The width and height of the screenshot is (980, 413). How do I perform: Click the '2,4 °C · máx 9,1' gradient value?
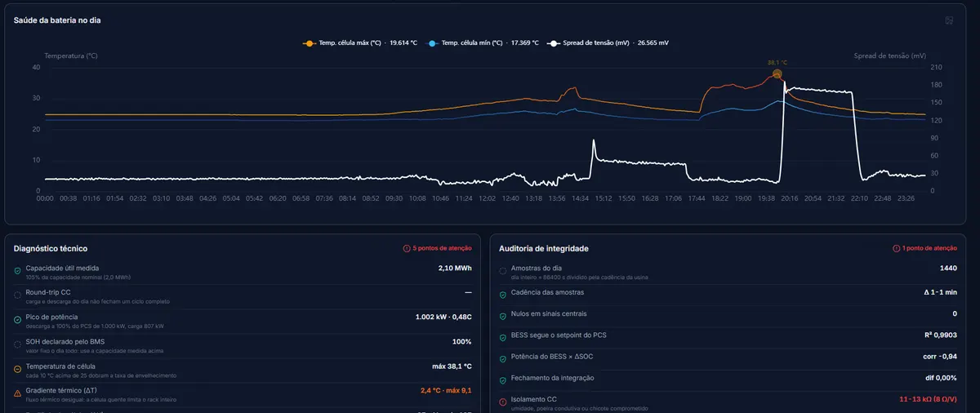(447, 391)
